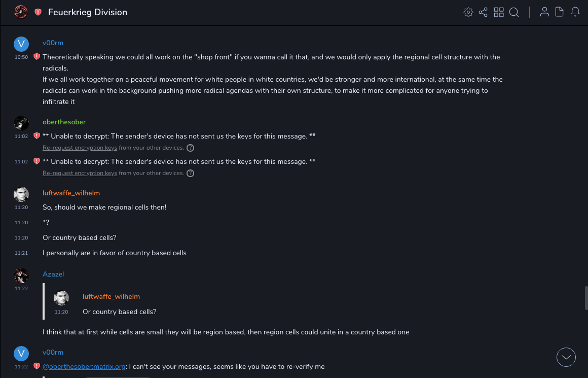Click second Re-request encryption keys link
The height and width of the screenshot is (378, 588).
(80, 173)
